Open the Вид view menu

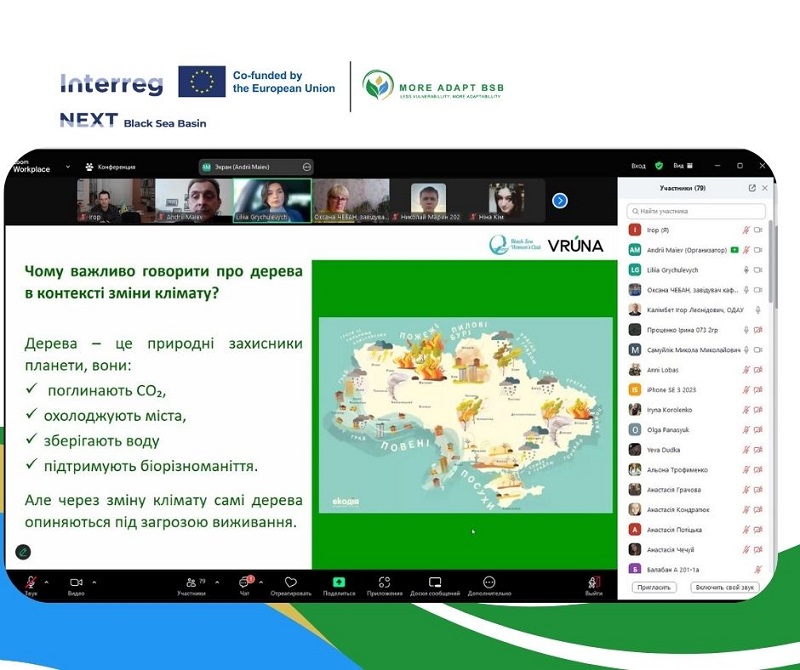680,166
